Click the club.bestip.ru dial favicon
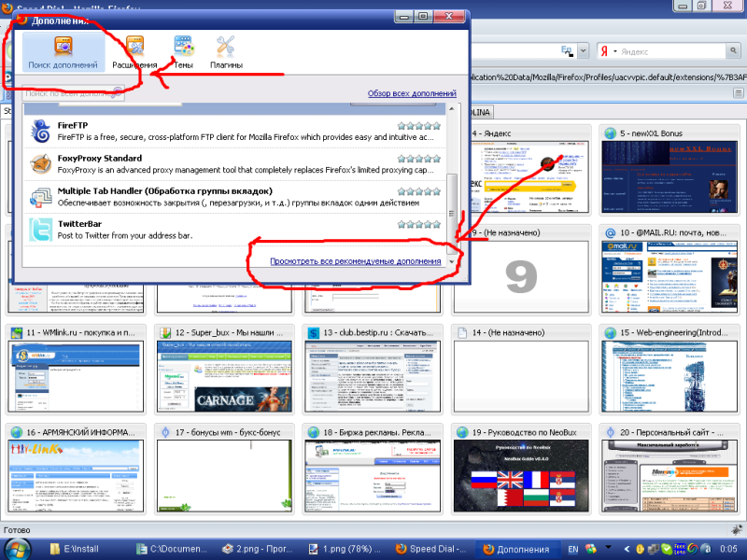Screen dimensions: 747x560 313,332
